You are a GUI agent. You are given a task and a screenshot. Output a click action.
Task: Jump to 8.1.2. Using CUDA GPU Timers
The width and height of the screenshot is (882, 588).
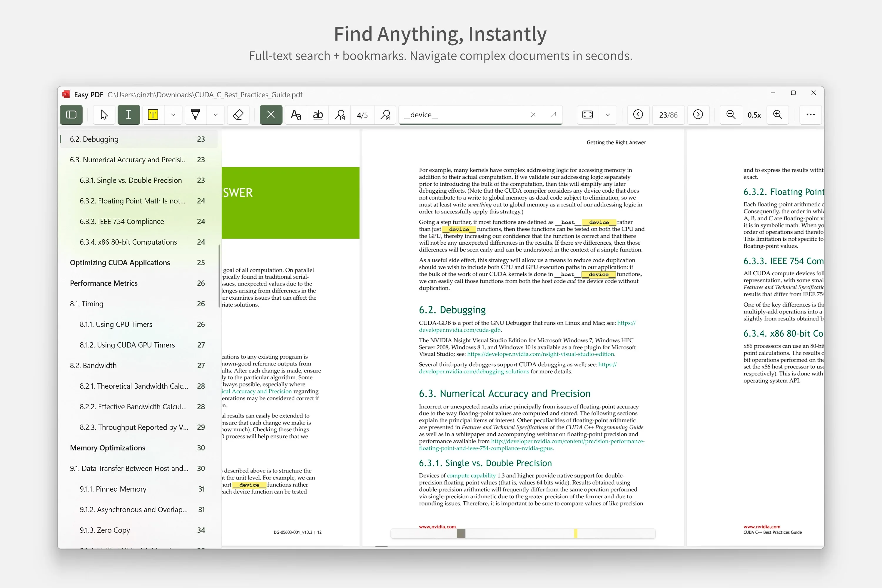(x=139, y=345)
